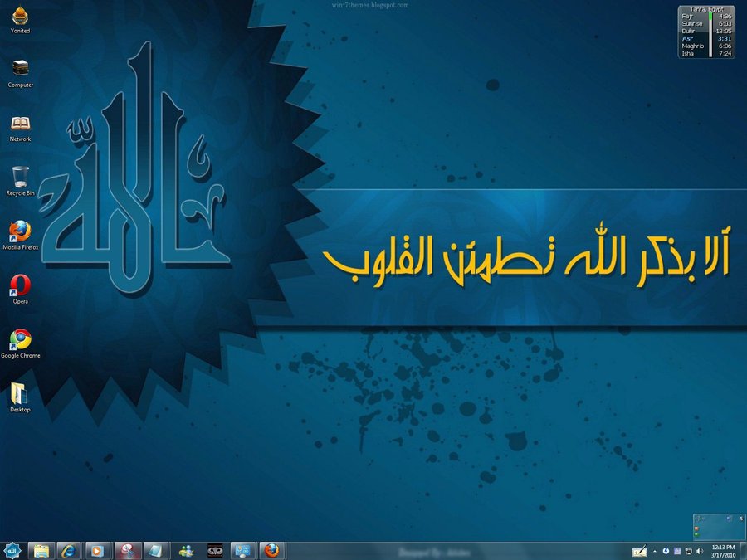Open Windows Live Messenger on taskbar
Image resolution: width=747 pixels, height=560 pixels.
[x=186, y=550]
